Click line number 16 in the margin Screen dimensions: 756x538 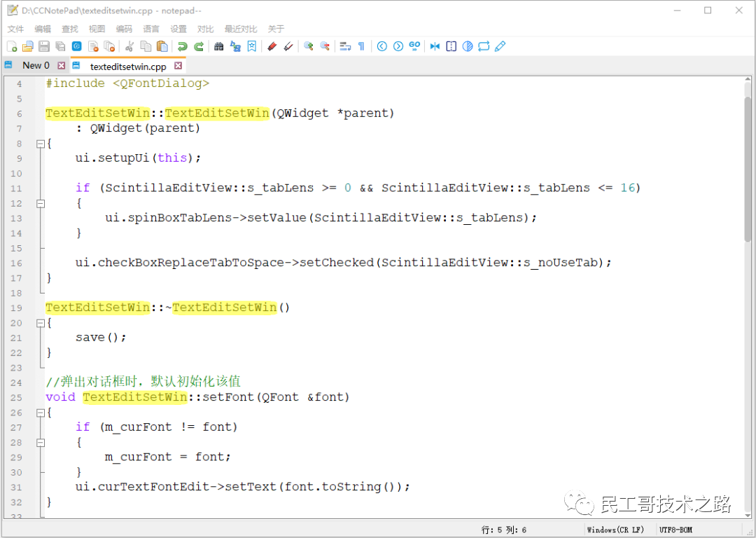(x=16, y=263)
